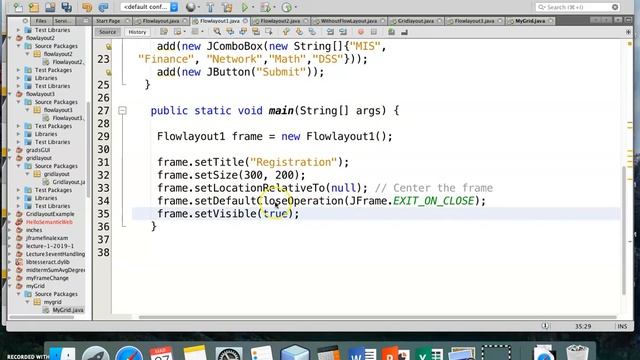The height and width of the screenshot is (360, 640).
Task: Select the Lecture3eventHandling project
Action: click(x=55, y=254)
